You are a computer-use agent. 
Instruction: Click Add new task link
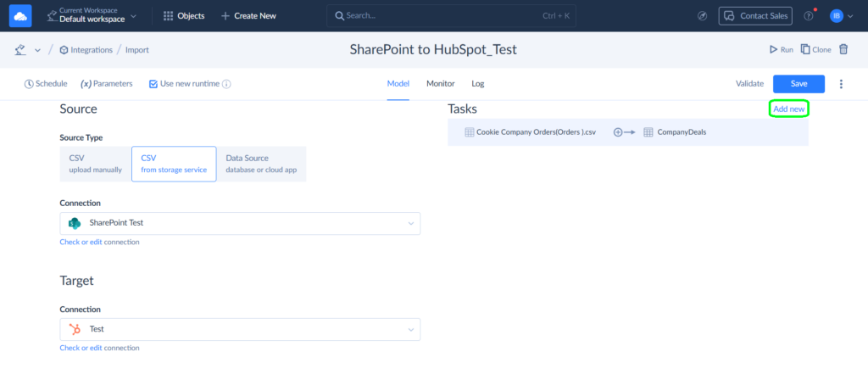click(789, 109)
